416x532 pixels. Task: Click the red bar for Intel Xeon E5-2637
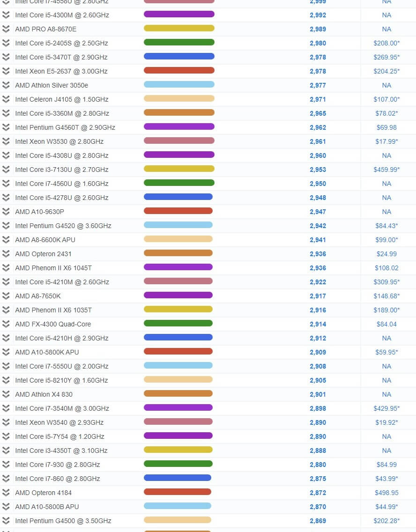(179, 71)
